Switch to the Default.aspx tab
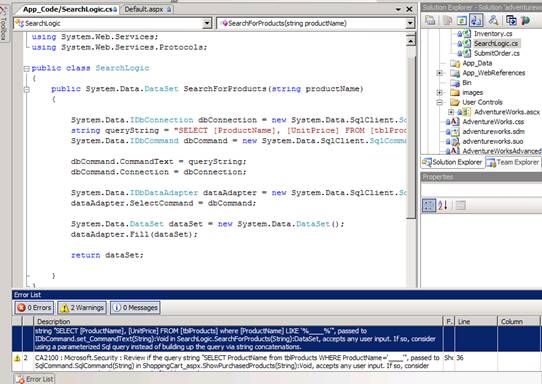 pos(147,9)
